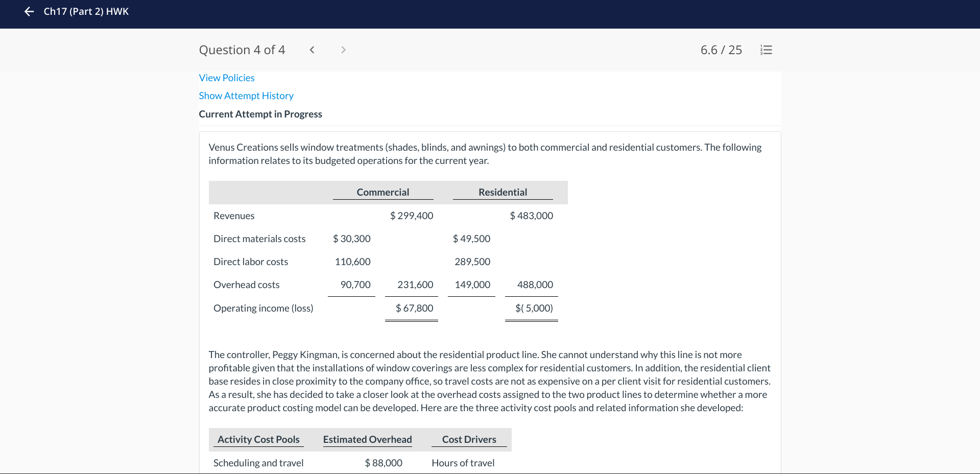Click the Scheduling and travel row
Viewport: 980px width, 474px height.
[258, 463]
